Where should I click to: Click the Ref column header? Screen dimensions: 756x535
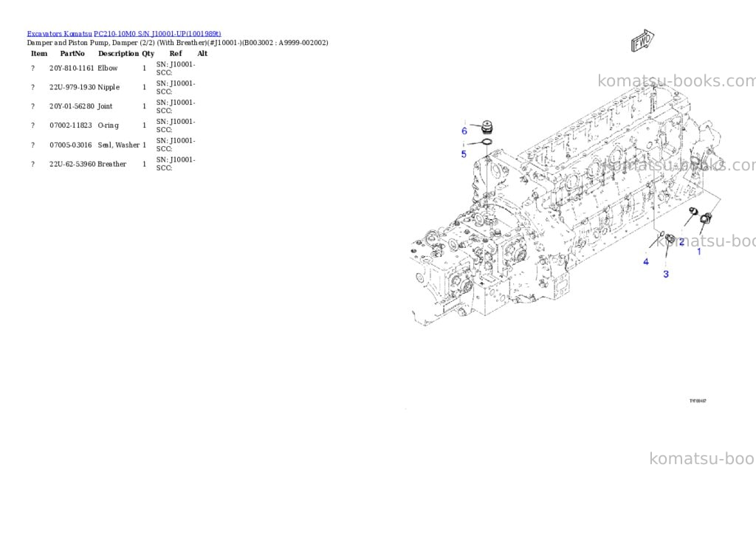tap(176, 53)
